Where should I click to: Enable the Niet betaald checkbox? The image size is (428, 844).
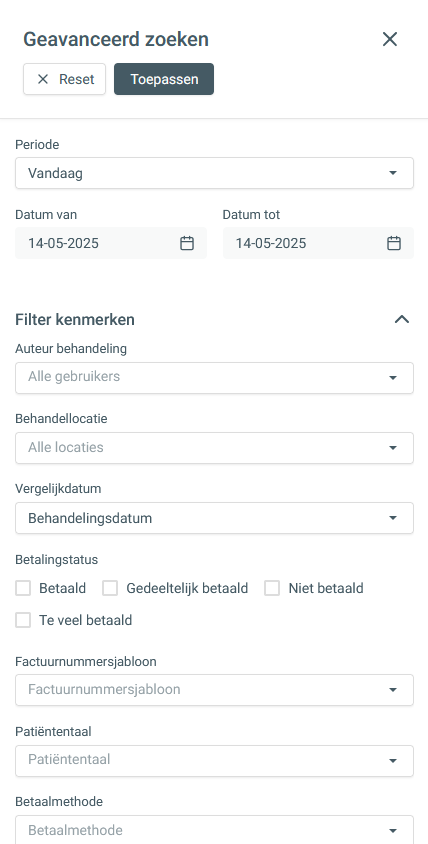(272, 588)
